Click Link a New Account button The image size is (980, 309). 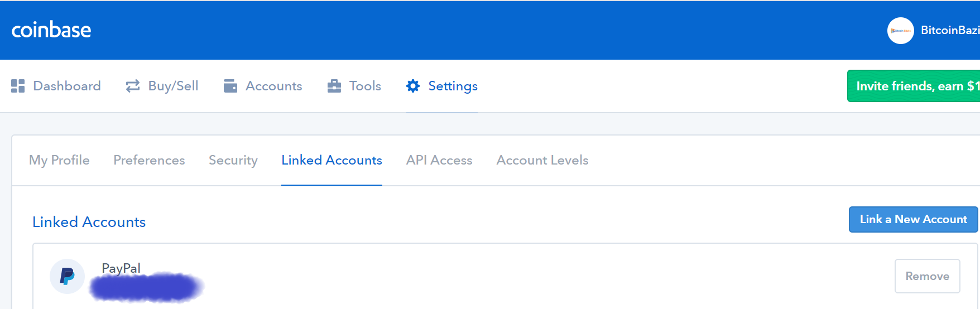click(x=914, y=220)
